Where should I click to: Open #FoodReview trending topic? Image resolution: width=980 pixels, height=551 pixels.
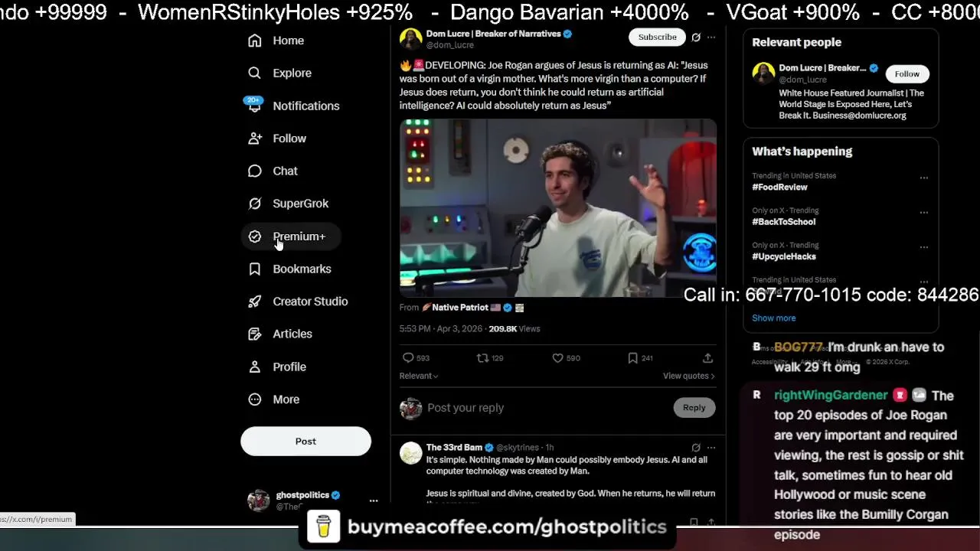point(779,187)
